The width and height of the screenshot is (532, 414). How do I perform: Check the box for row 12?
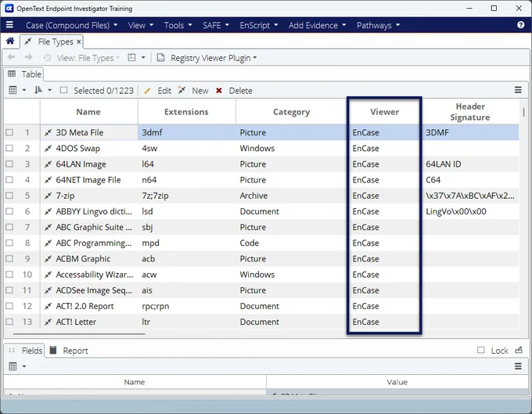click(9, 306)
